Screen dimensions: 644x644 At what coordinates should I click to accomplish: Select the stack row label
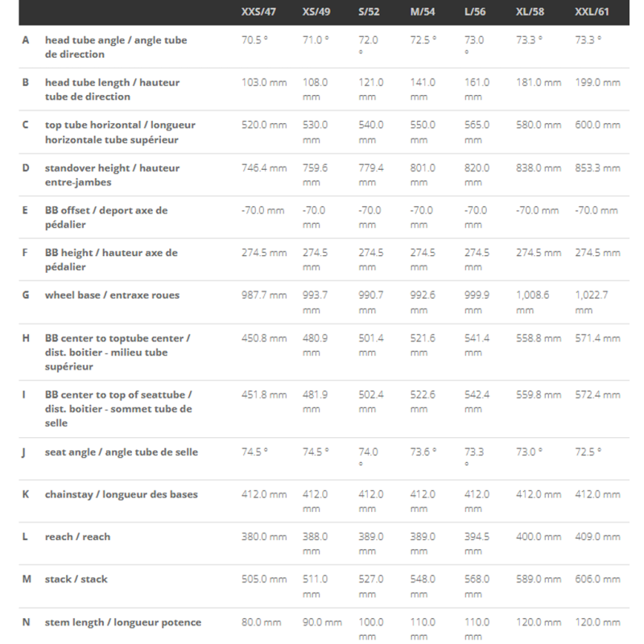76,580
